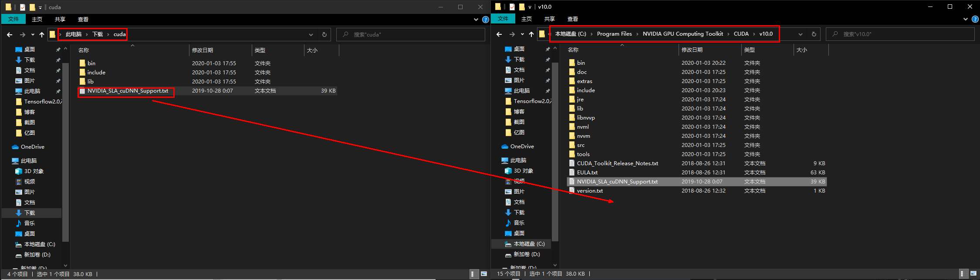
Task: Select version.txt in v10.0 window
Action: [590, 191]
